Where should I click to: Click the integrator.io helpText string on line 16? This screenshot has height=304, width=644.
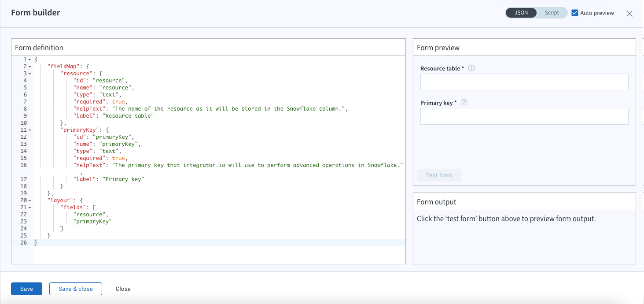258,165
